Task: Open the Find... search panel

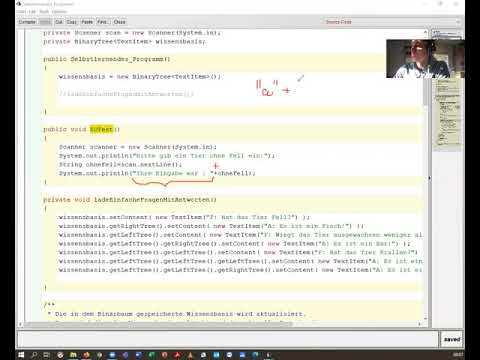Action: (102, 22)
